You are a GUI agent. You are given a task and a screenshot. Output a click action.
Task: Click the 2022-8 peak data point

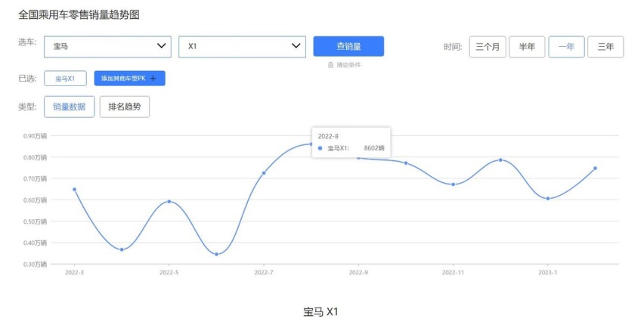point(311,144)
